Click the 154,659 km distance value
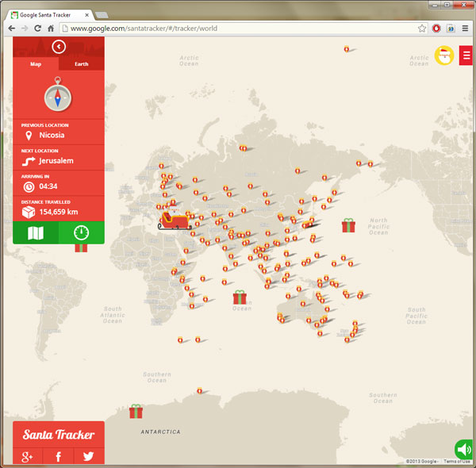Image resolution: width=476 pixels, height=468 pixels. pos(59,212)
